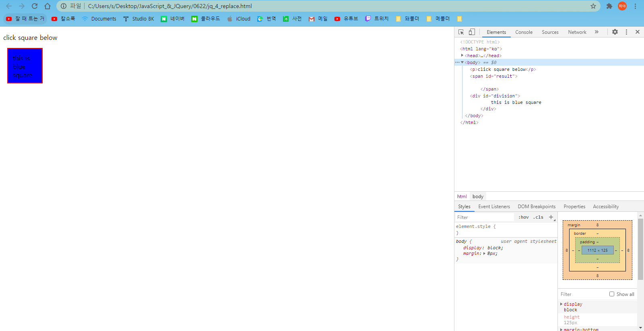Image resolution: width=644 pixels, height=331 pixels.
Task: Activate the DevTools inspect element picker
Action: (461, 32)
